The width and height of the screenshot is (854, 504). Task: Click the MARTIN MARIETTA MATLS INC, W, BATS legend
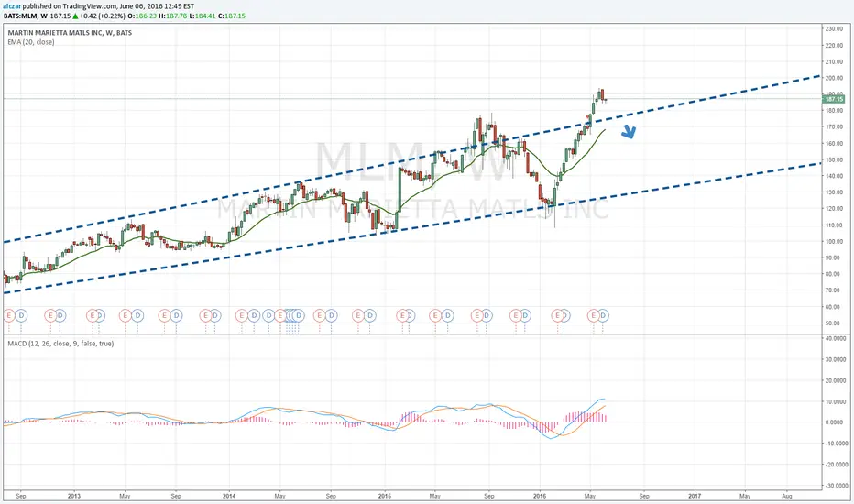tap(70, 33)
